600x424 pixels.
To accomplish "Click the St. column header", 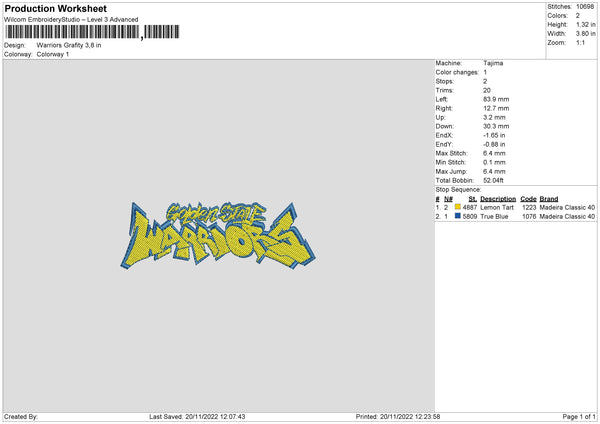I will (473, 199).
